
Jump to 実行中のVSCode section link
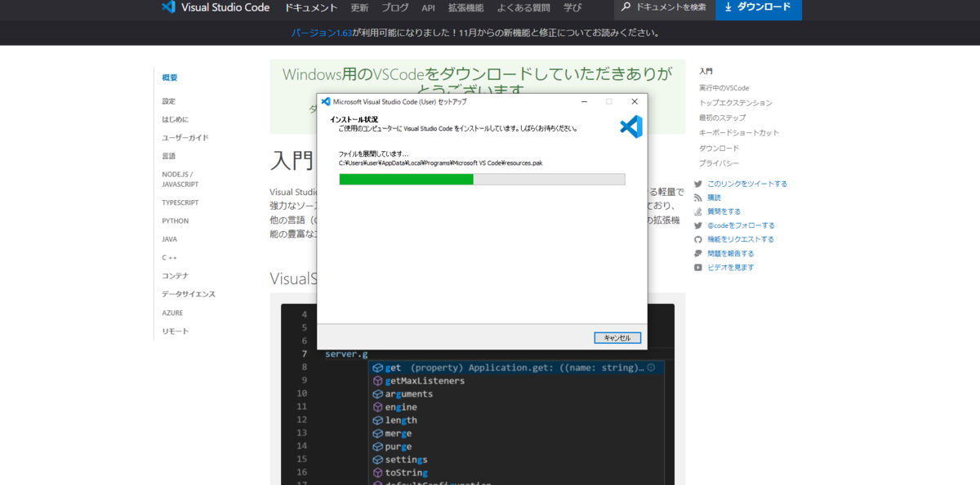(724, 87)
